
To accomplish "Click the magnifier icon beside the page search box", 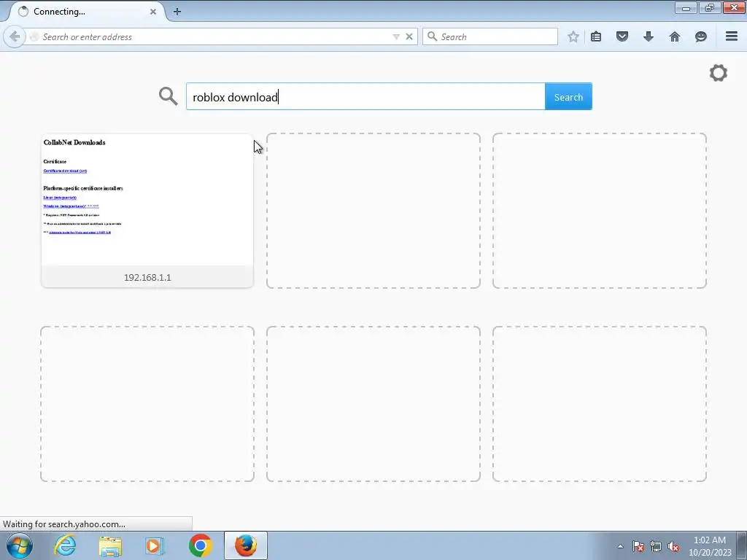I will [169, 96].
